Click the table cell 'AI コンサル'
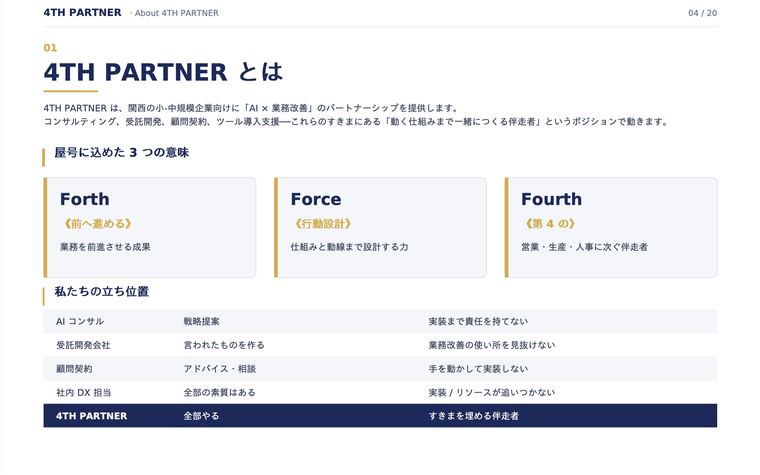This screenshot has height=475, width=760. pos(80,321)
